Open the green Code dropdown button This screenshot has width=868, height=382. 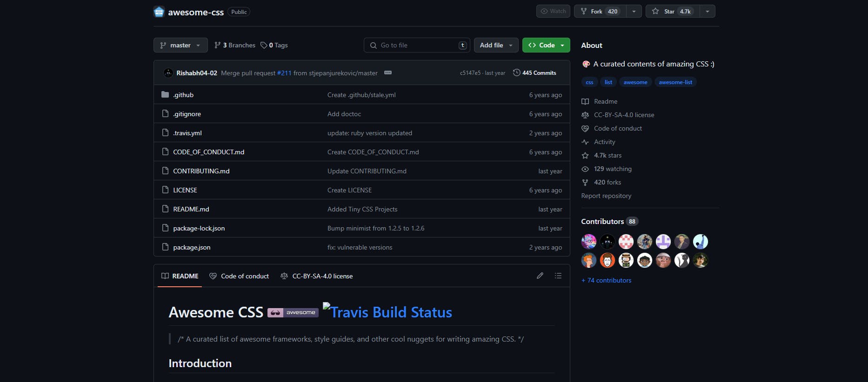point(546,45)
